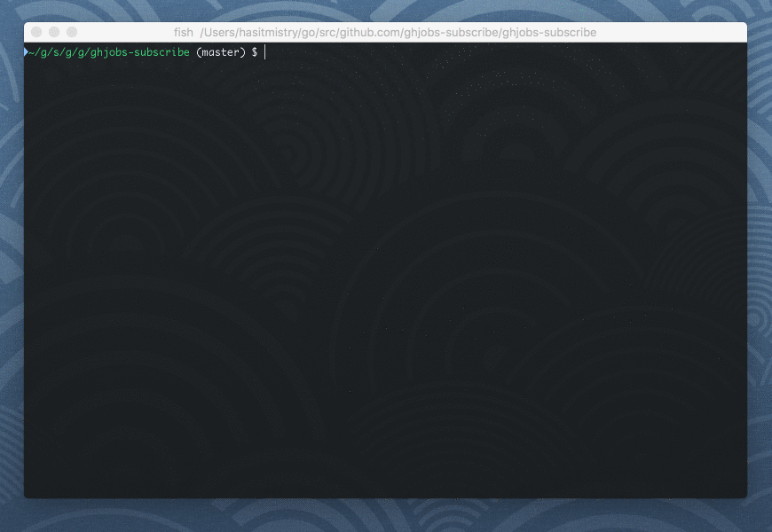This screenshot has height=532, width=772.
Task: Click the (master) git branch label
Action: 221,52
